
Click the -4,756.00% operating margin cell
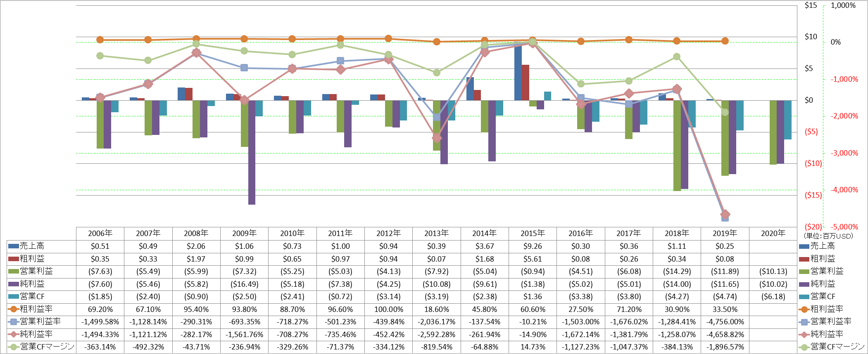(725, 322)
